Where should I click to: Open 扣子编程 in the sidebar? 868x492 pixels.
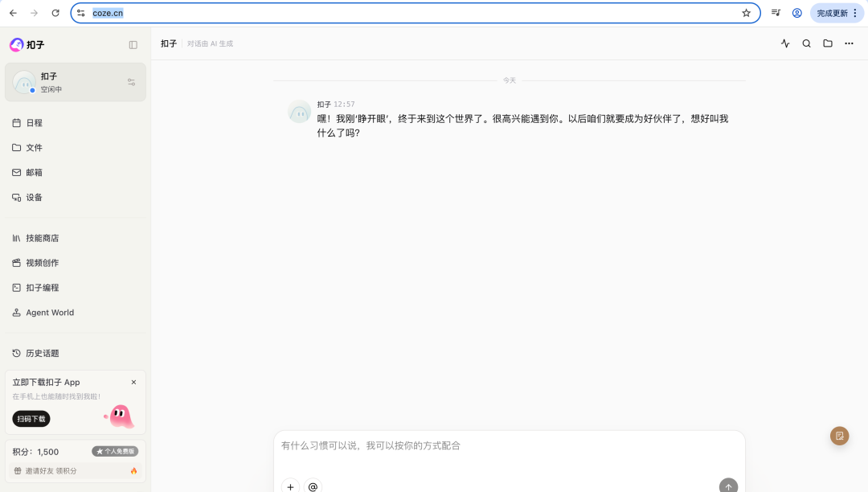coord(76,288)
